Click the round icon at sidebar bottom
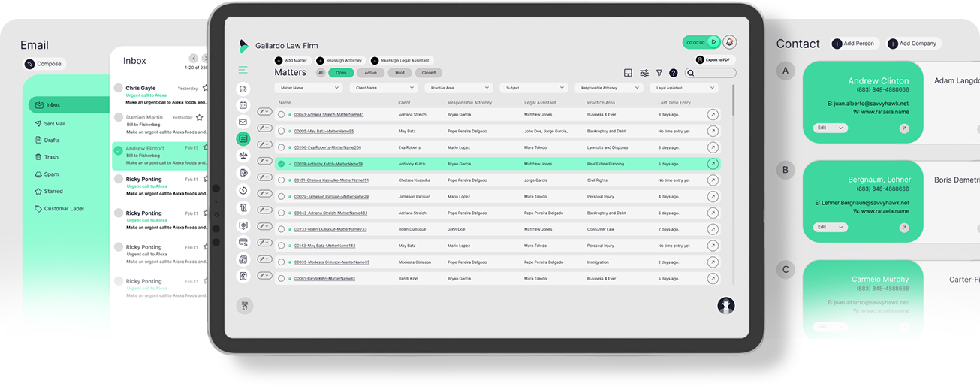Viewport: 980px width, 387px height. [x=244, y=305]
